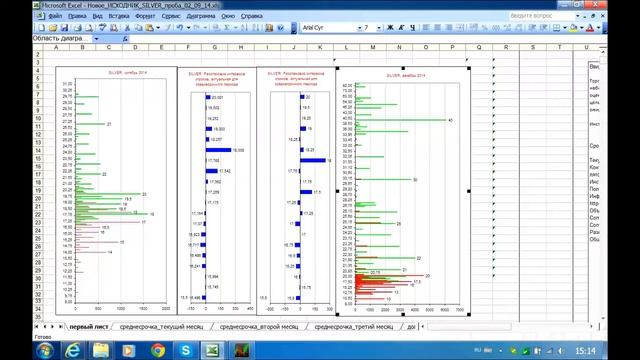Open the Правка menu
The height and width of the screenshot is (360, 640).
pos(77,16)
